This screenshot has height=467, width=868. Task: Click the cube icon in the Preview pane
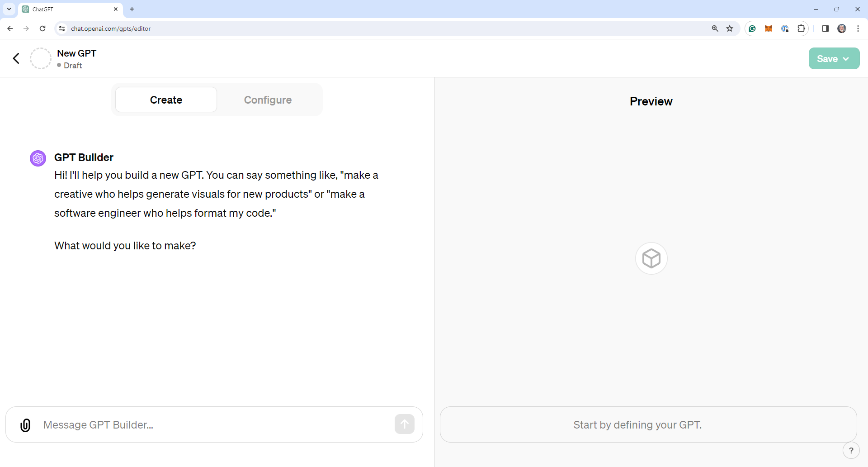651,258
